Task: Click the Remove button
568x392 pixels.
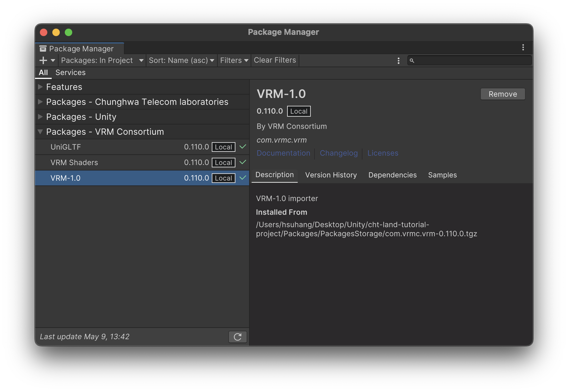Action: [503, 94]
